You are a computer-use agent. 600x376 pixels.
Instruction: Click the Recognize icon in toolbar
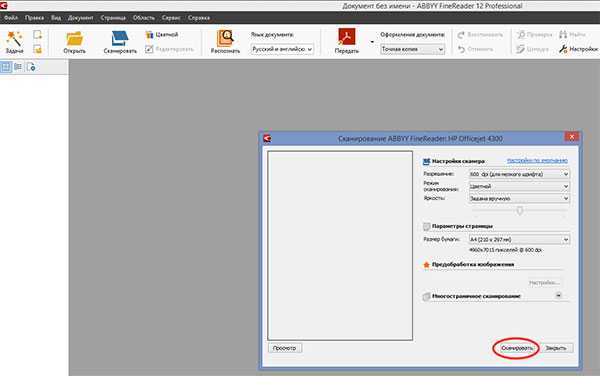click(225, 38)
